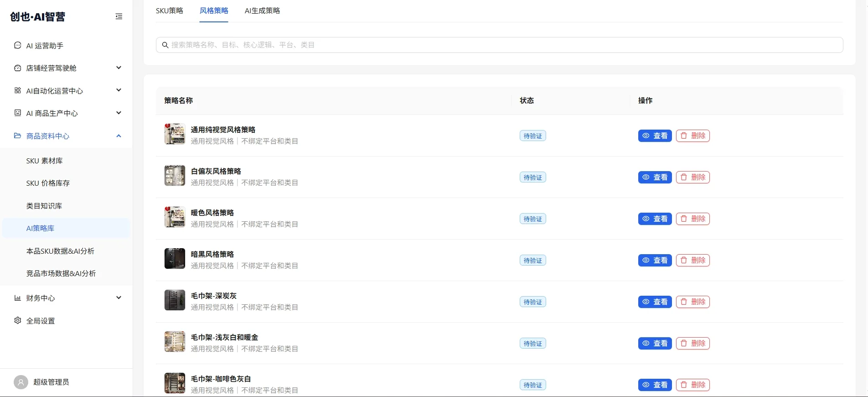View the 毛巾架-深炭灰 strategy

pos(655,302)
